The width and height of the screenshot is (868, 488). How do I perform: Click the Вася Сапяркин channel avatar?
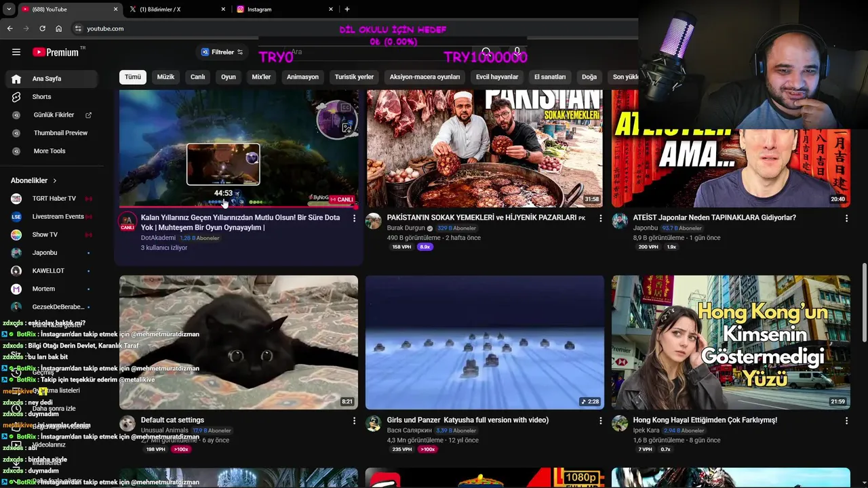(374, 424)
